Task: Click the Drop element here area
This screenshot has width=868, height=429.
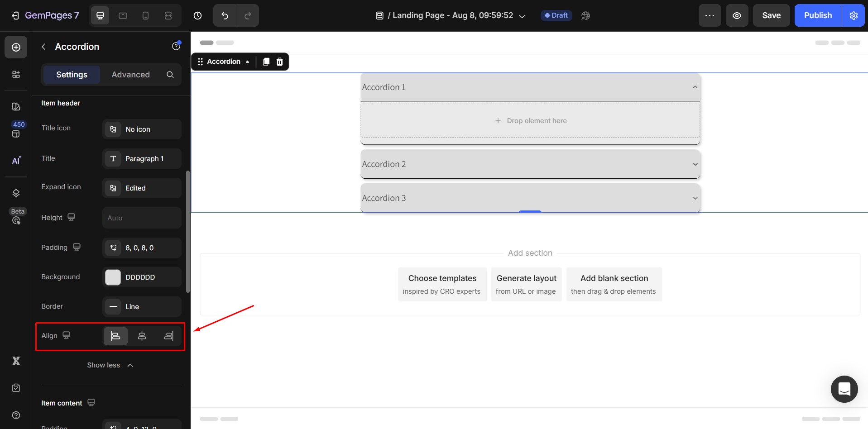Action: click(530, 120)
